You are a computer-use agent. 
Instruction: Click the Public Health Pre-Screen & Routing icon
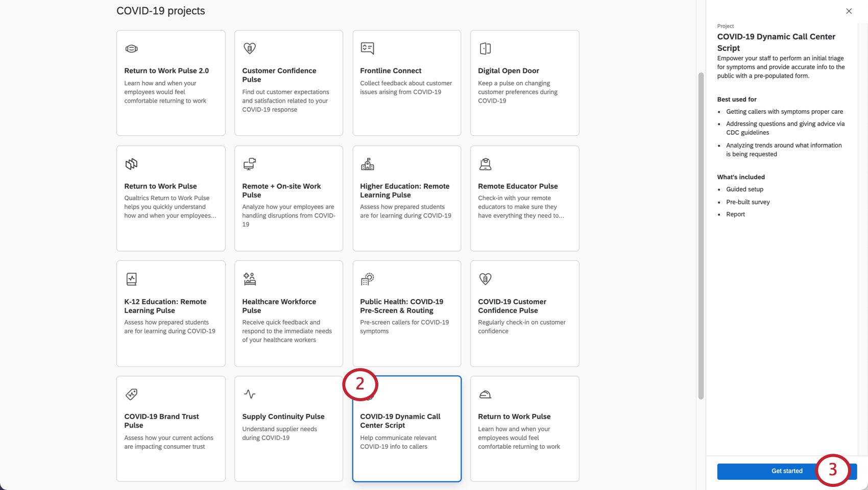[x=367, y=279]
